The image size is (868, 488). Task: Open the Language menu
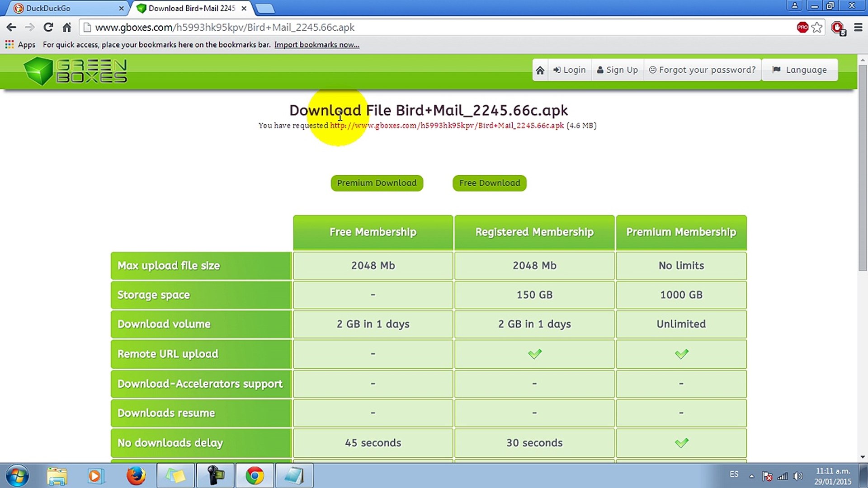click(x=800, y=70)
